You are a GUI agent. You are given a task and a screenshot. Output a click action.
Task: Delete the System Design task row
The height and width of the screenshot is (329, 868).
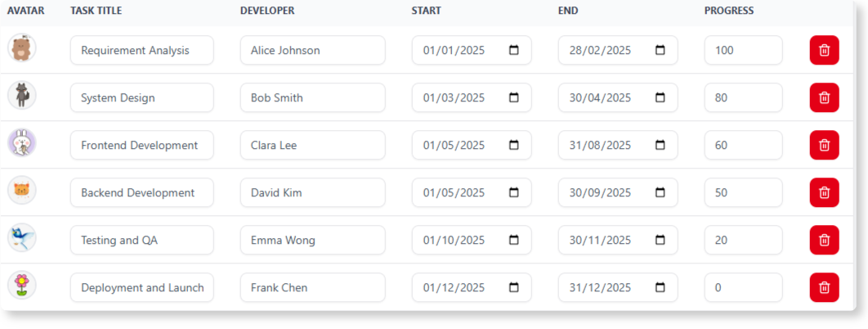coord(824,97)
